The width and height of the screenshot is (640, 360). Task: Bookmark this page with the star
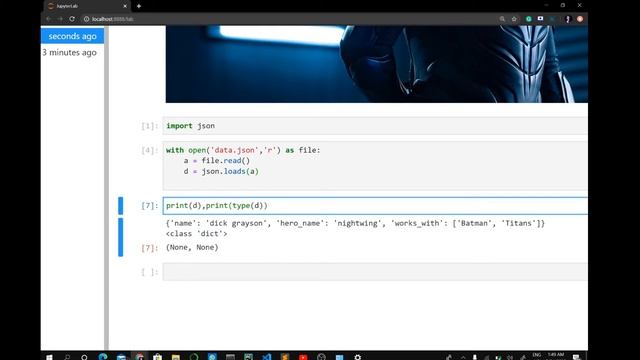(x=514, y=19)
